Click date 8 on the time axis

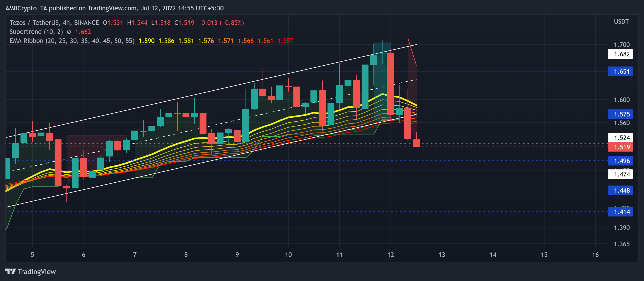click(x=186, y=254)
